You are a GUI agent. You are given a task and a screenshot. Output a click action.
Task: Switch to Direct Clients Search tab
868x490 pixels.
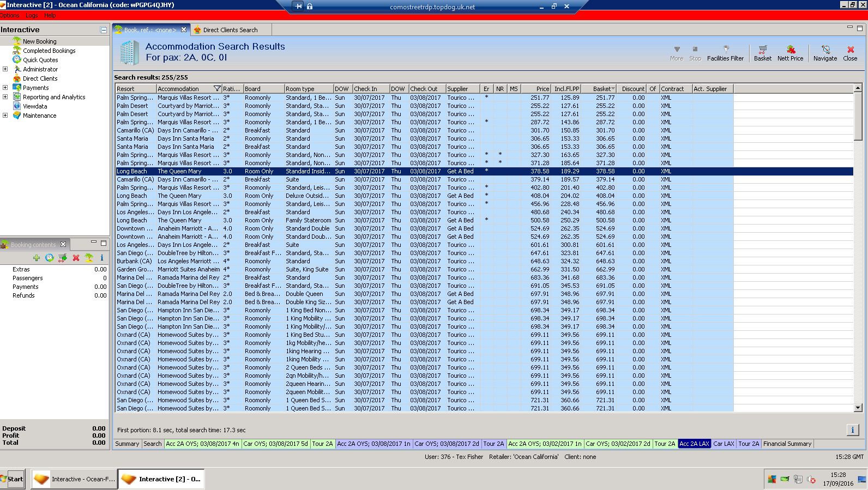coord(230,30)
